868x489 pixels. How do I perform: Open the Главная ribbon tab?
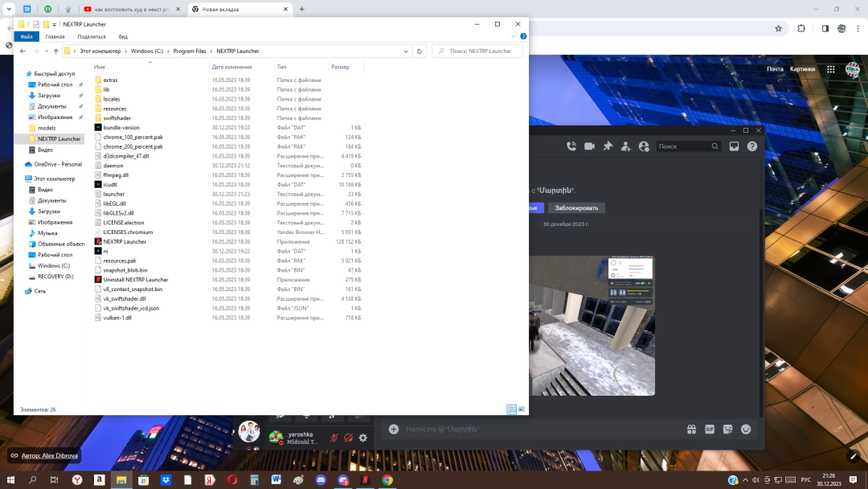[55, 36]
